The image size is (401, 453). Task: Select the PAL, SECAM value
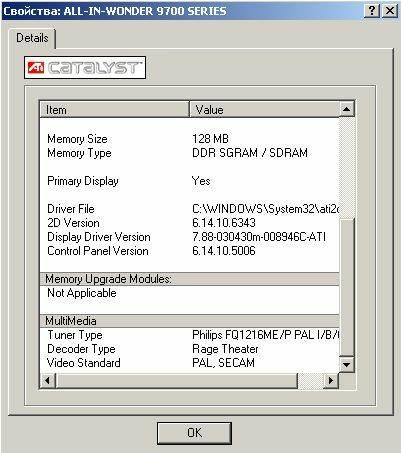click(x=223, y=363)
